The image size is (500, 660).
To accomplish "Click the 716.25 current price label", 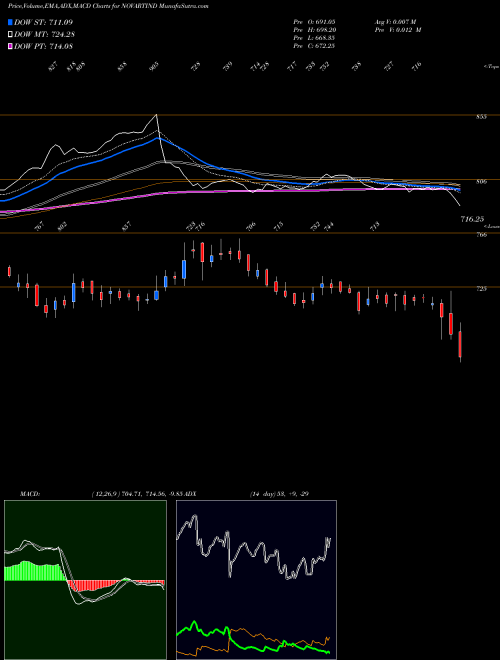I will point(472,219).
